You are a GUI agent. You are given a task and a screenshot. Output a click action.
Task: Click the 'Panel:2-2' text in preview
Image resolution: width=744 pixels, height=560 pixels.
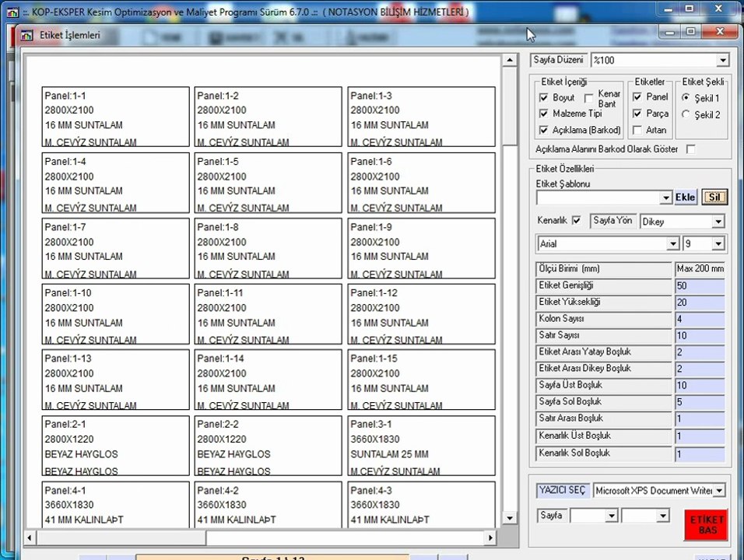pyautogui.click(x=218, y=425)
